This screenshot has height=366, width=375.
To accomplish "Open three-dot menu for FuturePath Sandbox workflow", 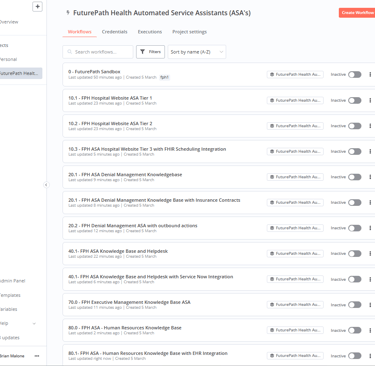I will click(x=370, y=74).
